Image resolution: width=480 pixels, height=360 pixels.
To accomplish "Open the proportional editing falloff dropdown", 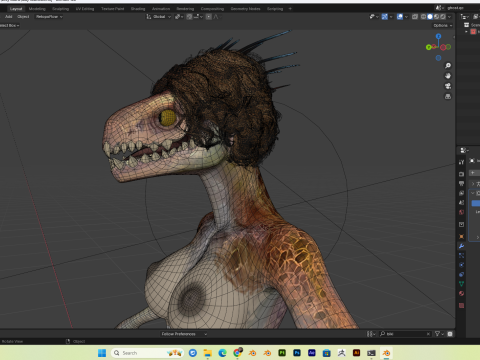I will (216, 17).
